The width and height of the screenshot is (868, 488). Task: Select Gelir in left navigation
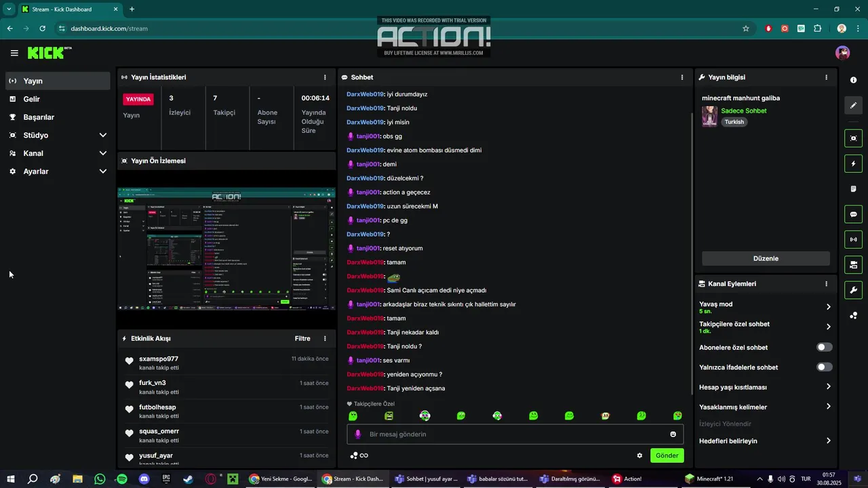tap(57, 99)
